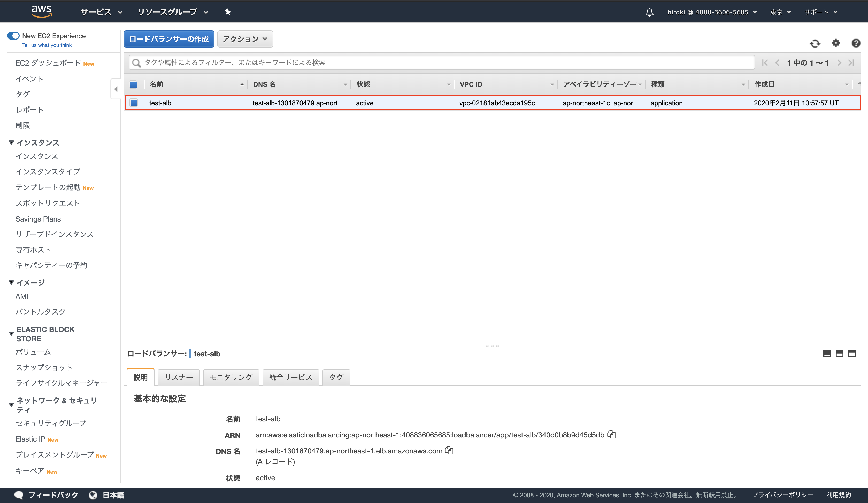Check the test-alb row checkbox
The image size is (868, 503).
tap(134, 103)
